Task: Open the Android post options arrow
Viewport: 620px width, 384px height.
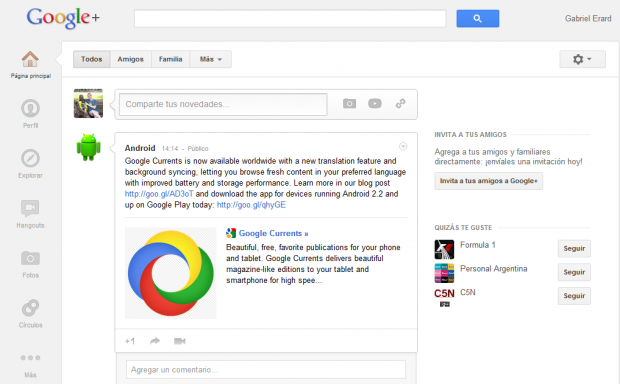Action: [403, 146]
